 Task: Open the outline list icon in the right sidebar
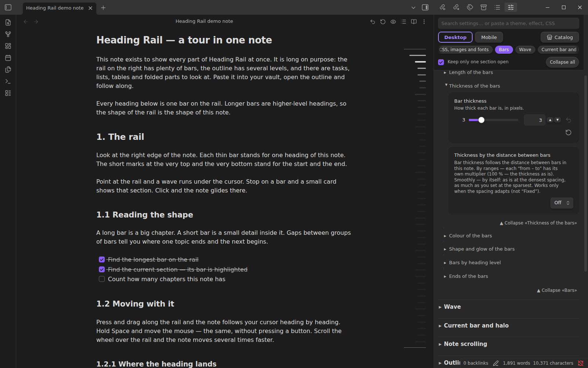click(x=497, y=7)
